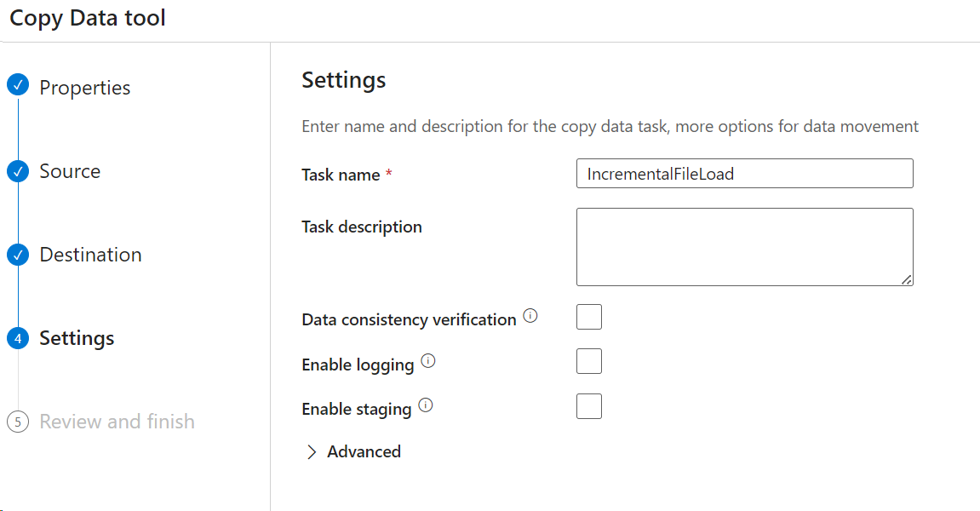Navigate to the Destination step label
Viewport: 980px width, 511px height.
point(90,255)
